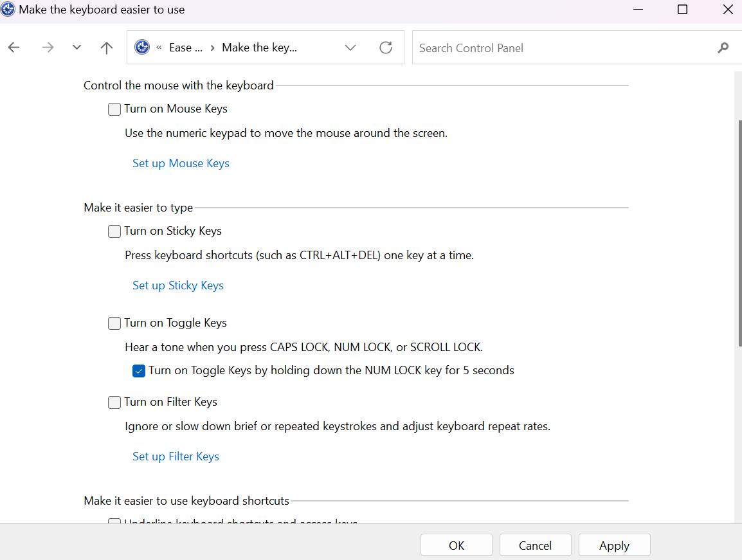Viewport: 742px width, 560px height.
Task: Refresh the current Control Panel page
Action: click(x=385, y=47)
